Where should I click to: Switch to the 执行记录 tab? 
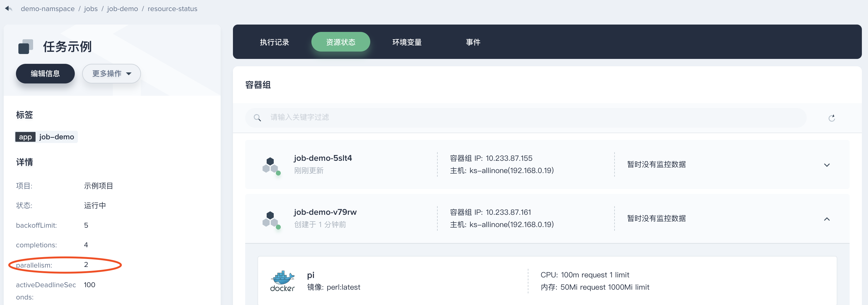pos(274,42)
